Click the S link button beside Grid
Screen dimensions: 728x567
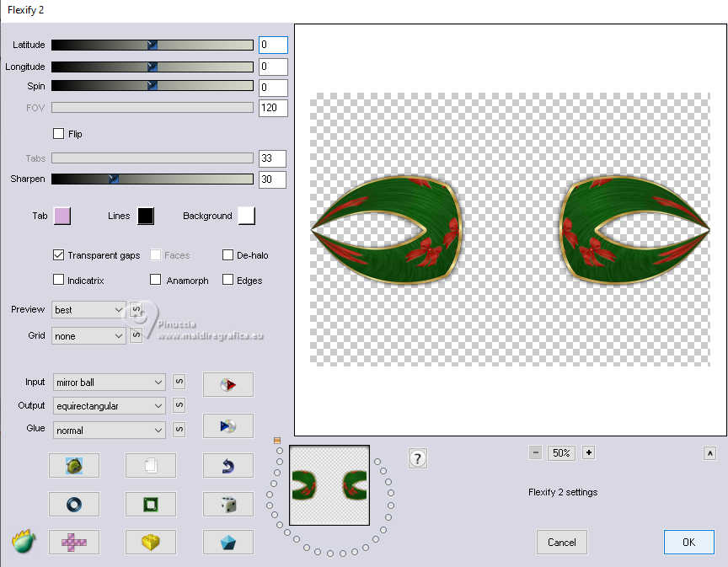[136, 335]
